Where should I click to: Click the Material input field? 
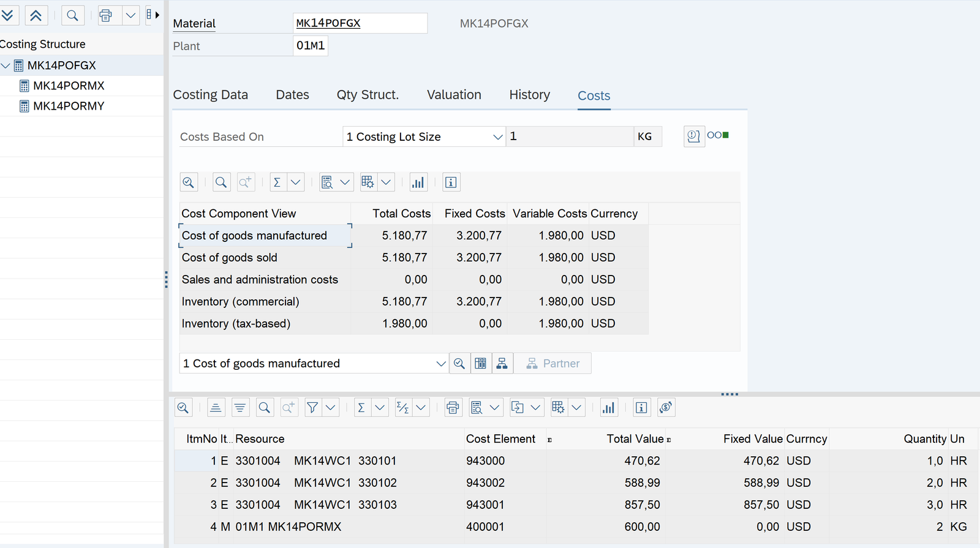360,24
